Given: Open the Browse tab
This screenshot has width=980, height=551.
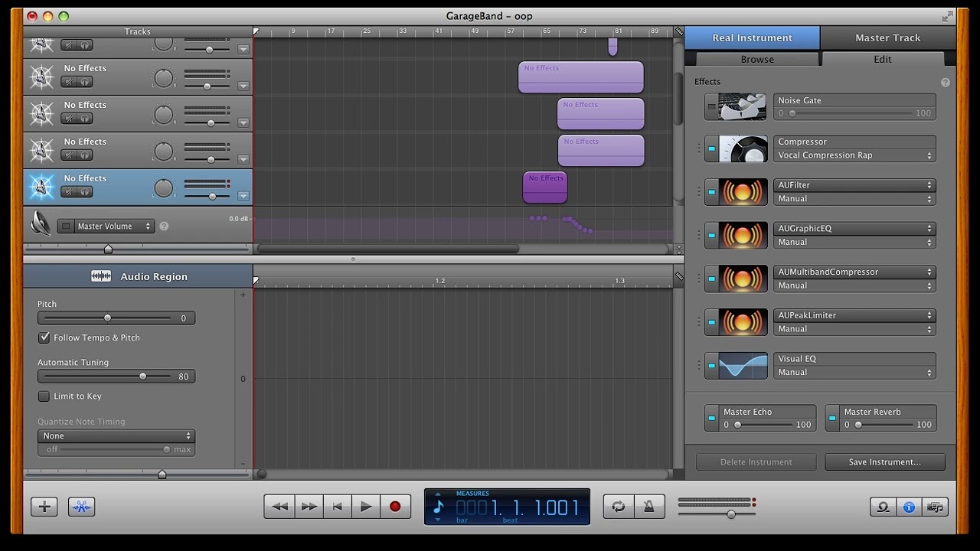Looking at the screenshot, I should pyautogui.click(x=757, y=59).
